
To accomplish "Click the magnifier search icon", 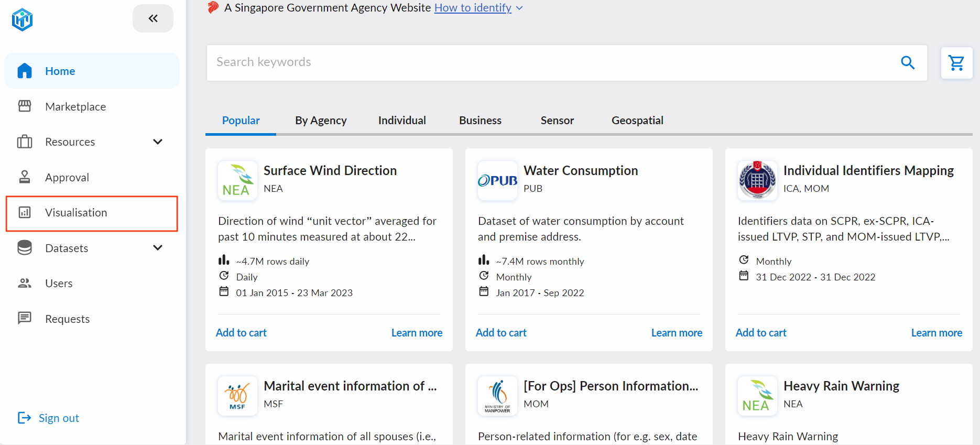I will (908, 63).
